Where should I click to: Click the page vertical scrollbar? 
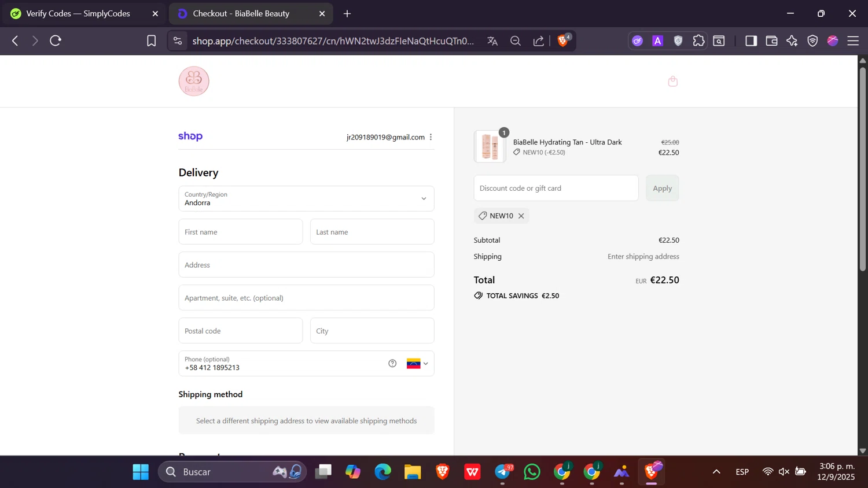pos(863,168)
